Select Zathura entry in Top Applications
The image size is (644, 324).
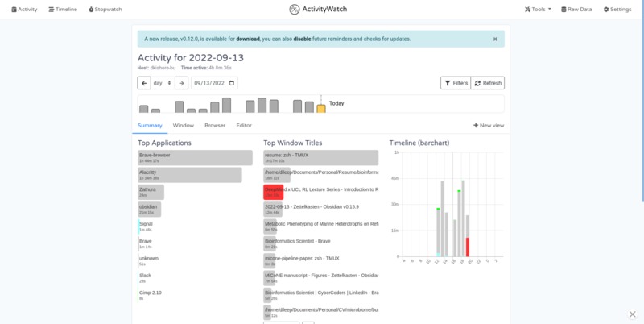pyautogui.click(x=151, y=193)
